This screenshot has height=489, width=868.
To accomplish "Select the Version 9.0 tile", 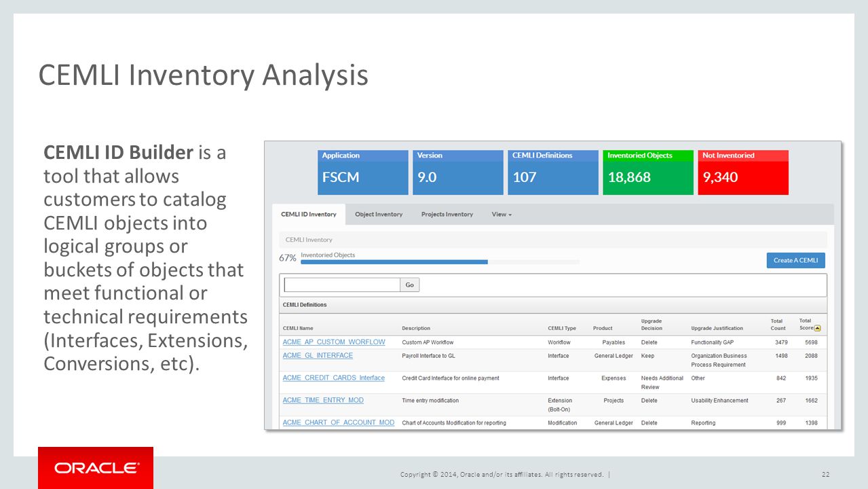I will pos(458,173).
